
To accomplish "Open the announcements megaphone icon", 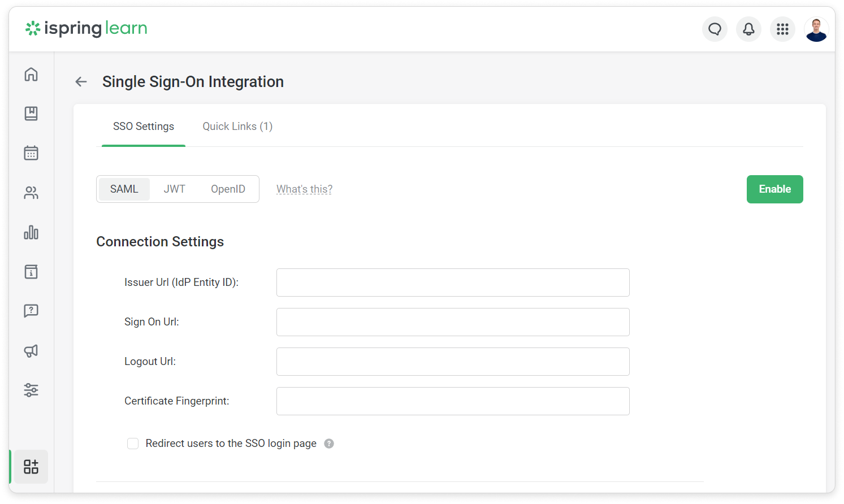I will click(x=31, y=351).
